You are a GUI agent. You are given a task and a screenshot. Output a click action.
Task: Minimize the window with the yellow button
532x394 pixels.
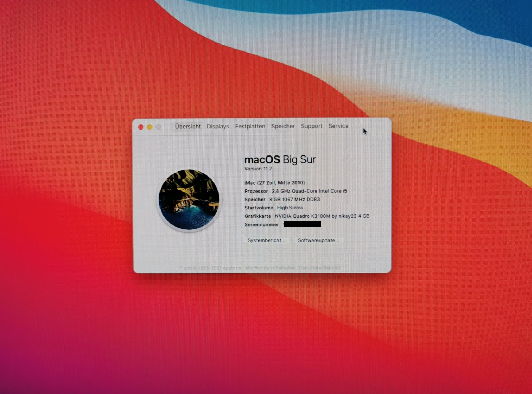pos(150,127)
